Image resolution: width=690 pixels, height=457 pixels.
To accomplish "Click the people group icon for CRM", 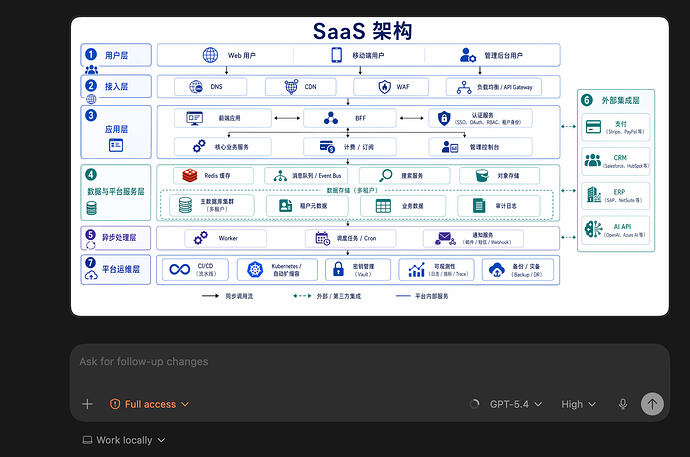I will click(x=593, y=161).
